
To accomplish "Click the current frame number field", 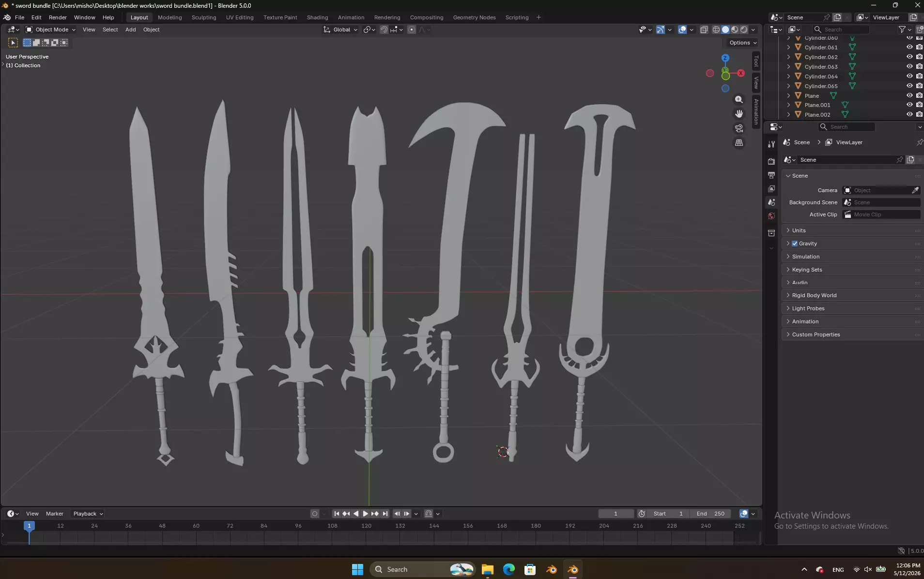I will pyautogui.click(x=616, y=514).
